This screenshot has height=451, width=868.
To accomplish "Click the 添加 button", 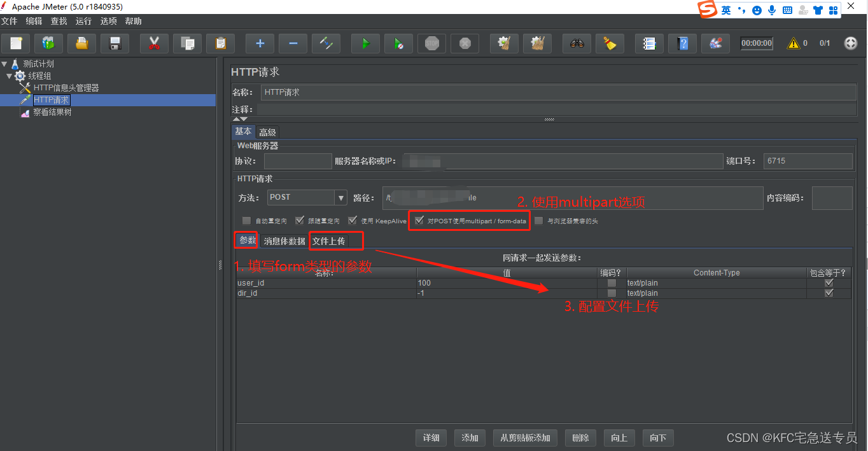I will tap(470, 438).
